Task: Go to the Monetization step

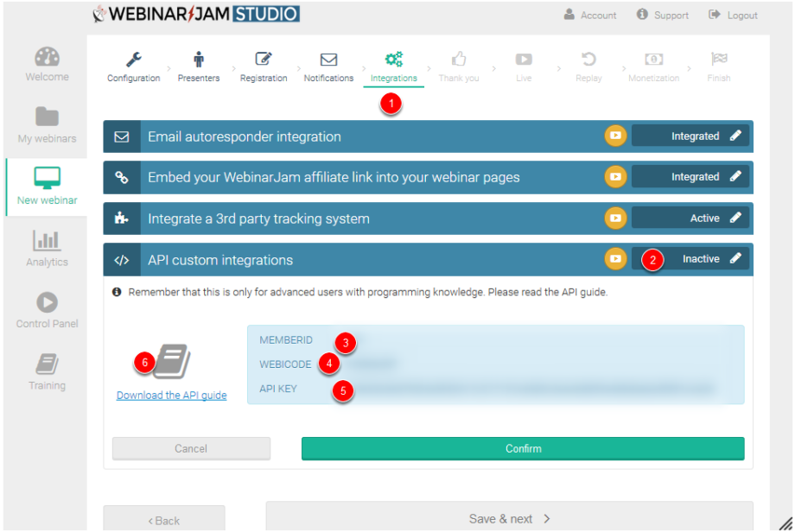Action: (x=653, y=67)
